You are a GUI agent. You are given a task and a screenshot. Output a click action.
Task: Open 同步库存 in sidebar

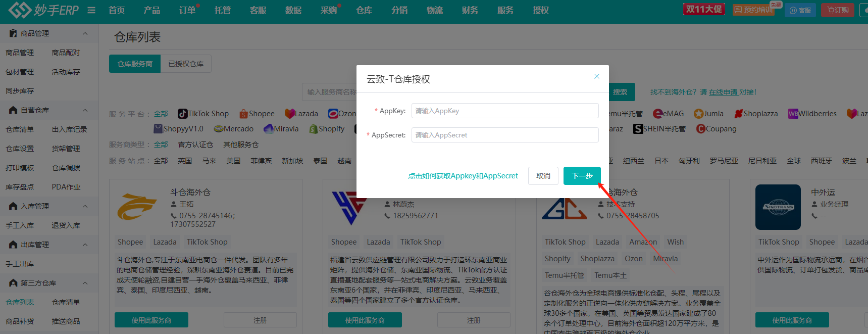[x=20, y=91]
